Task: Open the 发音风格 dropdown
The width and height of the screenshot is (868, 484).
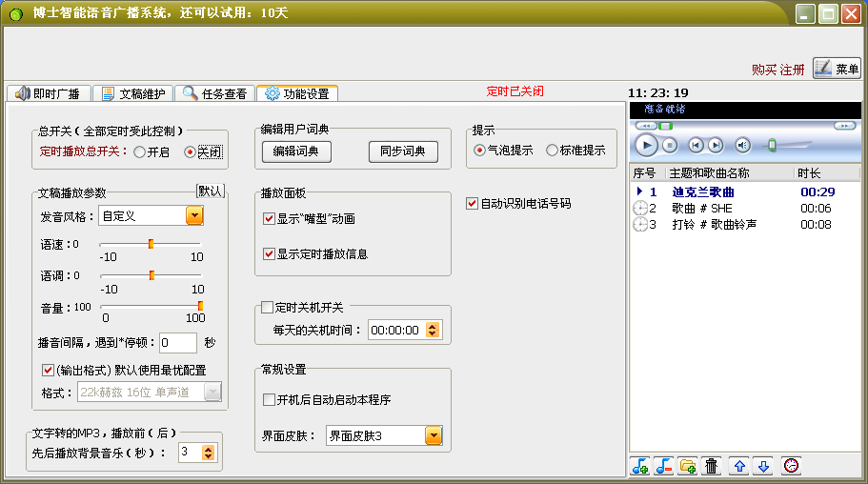Action: [x=194, y=215]
